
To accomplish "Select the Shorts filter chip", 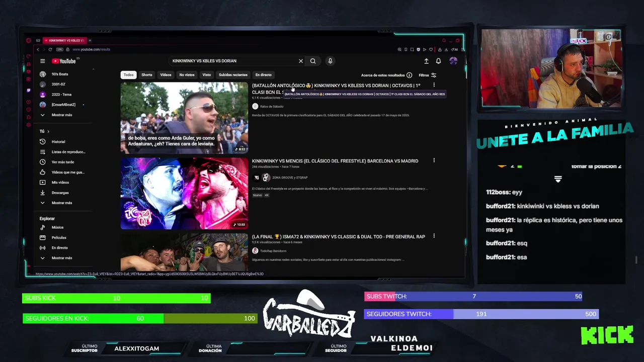I will (x=147, y=75).
